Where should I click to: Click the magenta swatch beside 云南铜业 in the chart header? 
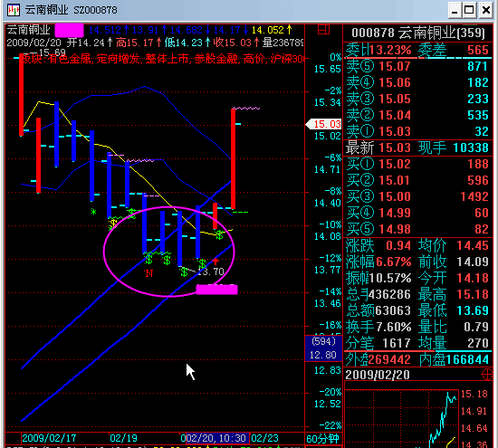pos(69,30)
